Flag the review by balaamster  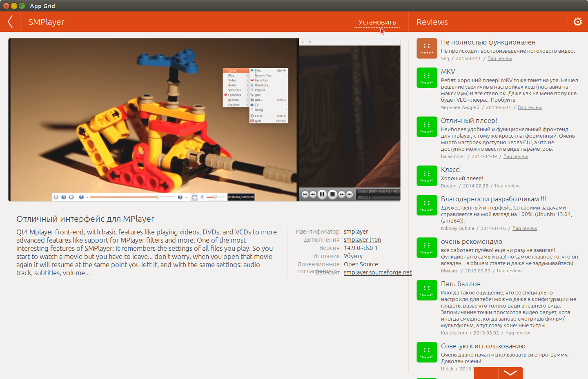[x=515, y=156]
